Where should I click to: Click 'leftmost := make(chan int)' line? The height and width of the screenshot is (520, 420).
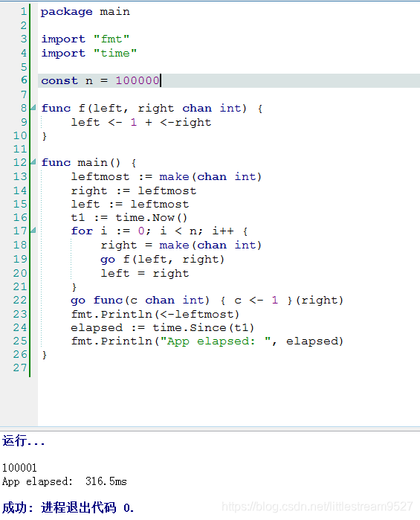(167, 177)
